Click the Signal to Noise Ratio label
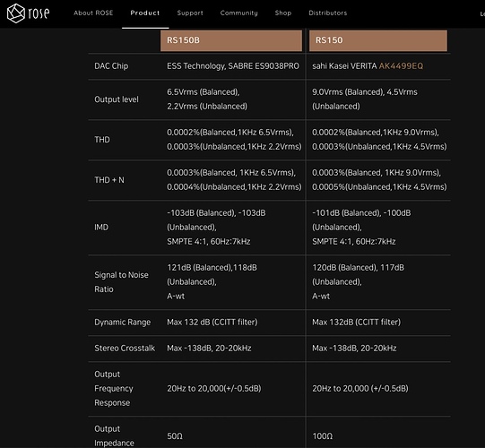 pyautogui.click(x=121, y=282)
